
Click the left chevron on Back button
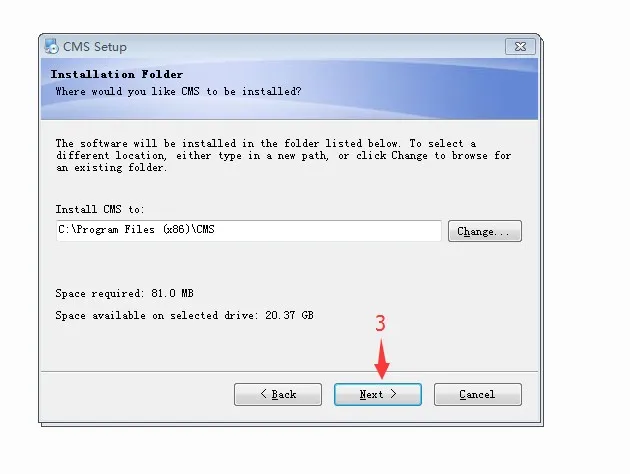click(x=264, y=394)
